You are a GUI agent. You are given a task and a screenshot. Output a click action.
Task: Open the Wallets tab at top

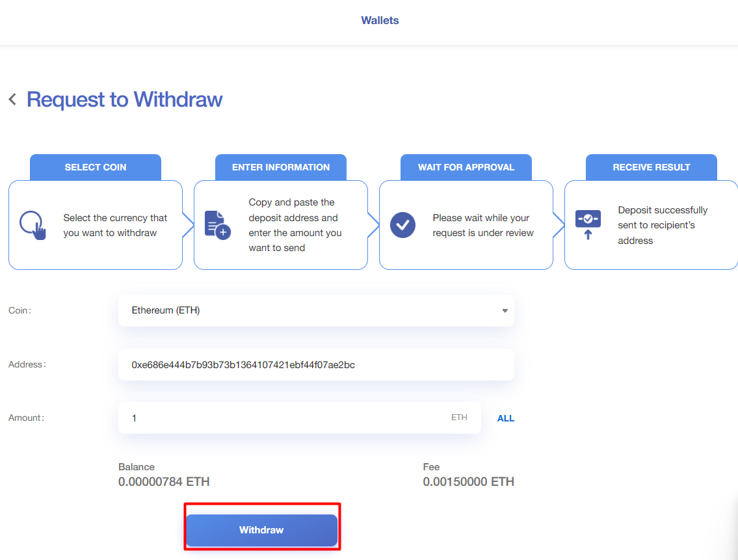pos(380,21)
